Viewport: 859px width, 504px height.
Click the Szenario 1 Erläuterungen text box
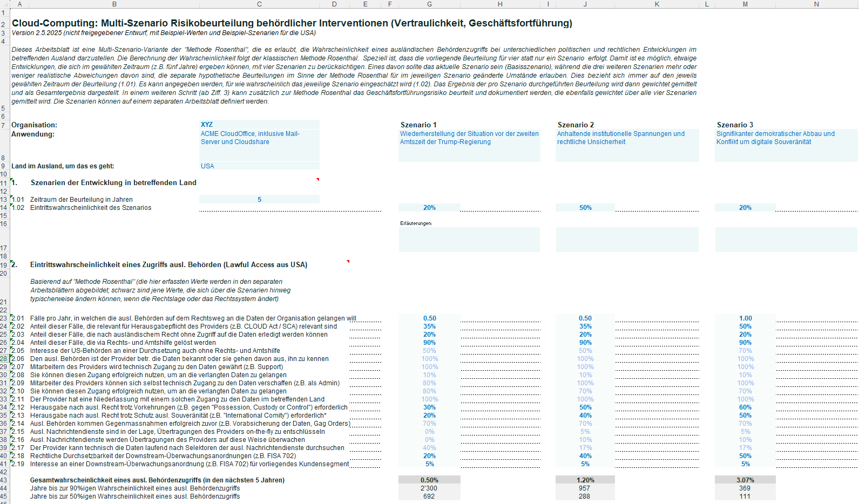tap(469, 240)
